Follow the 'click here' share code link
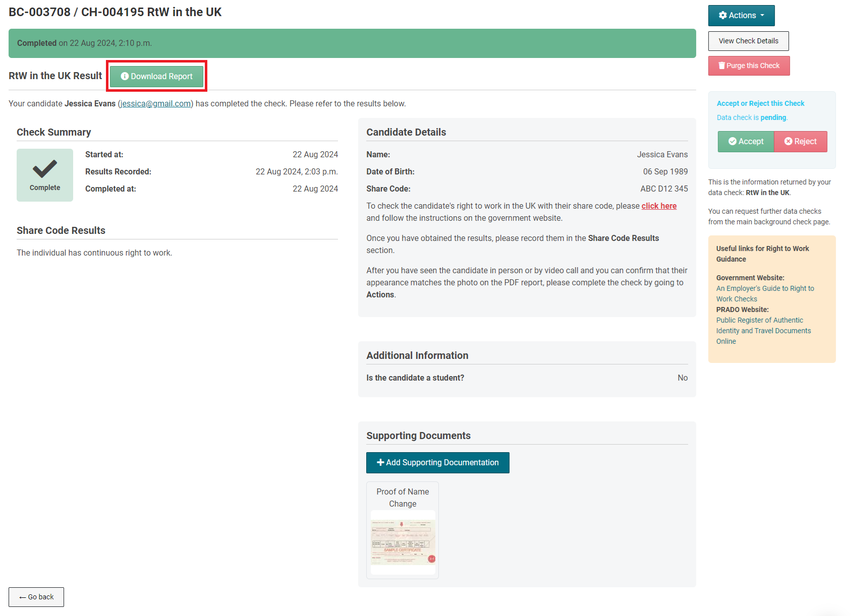The width and height of the screenshot is (851, 616). click(x=659, y=206)
